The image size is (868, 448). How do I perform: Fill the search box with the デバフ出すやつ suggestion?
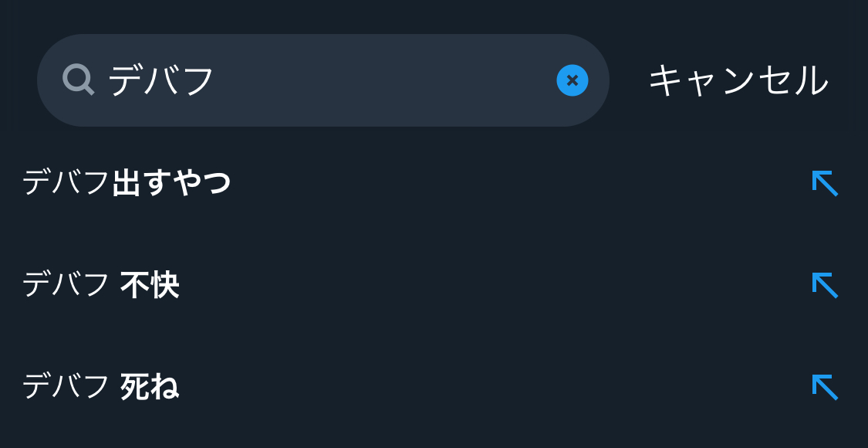coord(825,183)
